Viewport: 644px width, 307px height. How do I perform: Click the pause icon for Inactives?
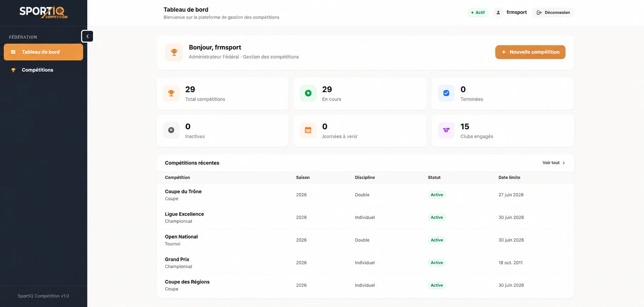coord(171,130)
